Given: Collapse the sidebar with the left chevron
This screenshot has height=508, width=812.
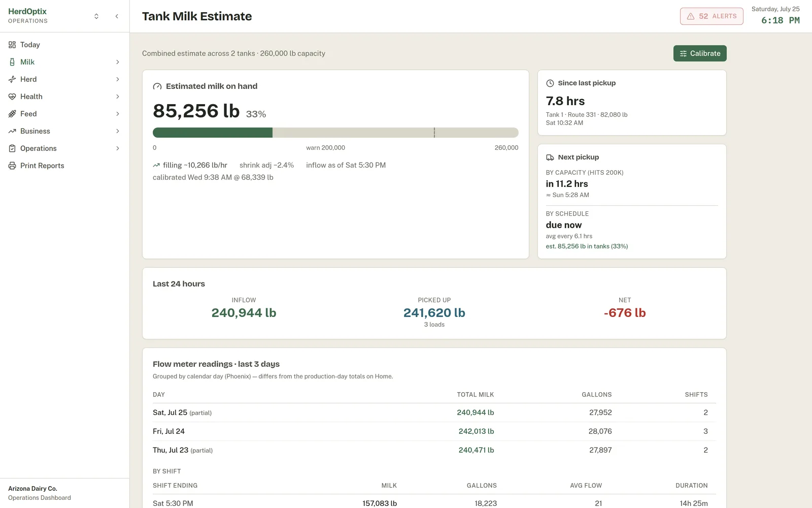Looking at the screenshot, I should pos(117,16).
